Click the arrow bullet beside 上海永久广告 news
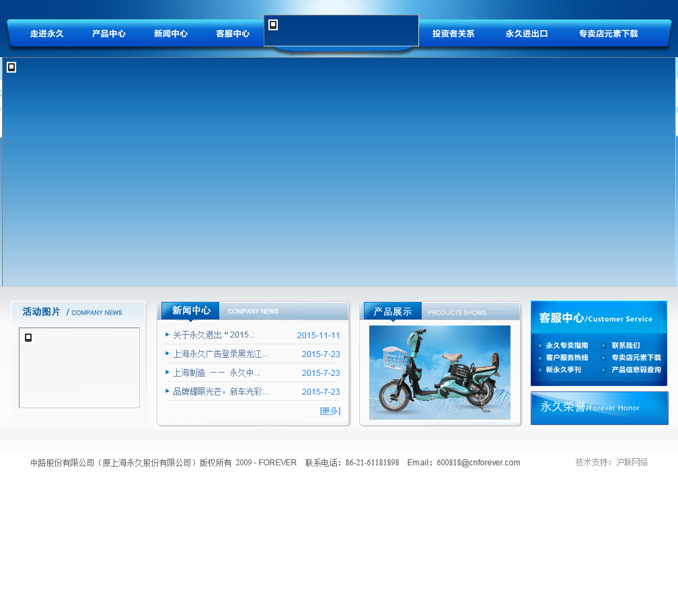This screenshot has height=616, width=678. (167, 354)
